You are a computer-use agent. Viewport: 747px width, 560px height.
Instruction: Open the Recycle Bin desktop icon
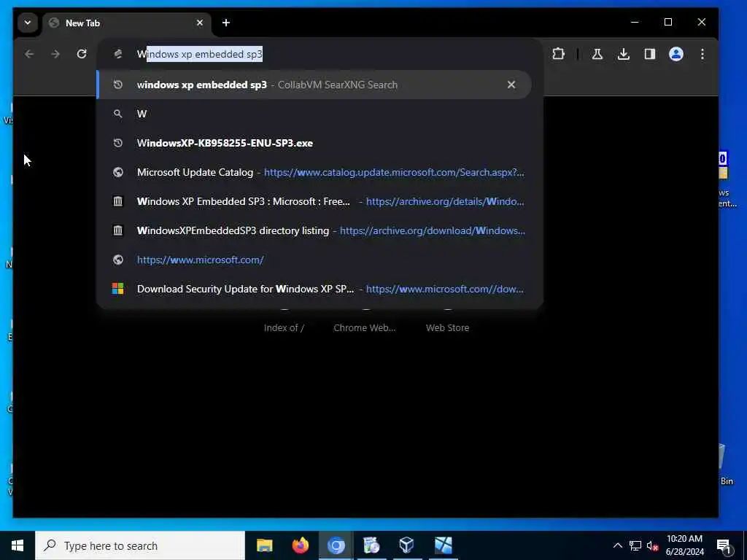click(724, 464)
